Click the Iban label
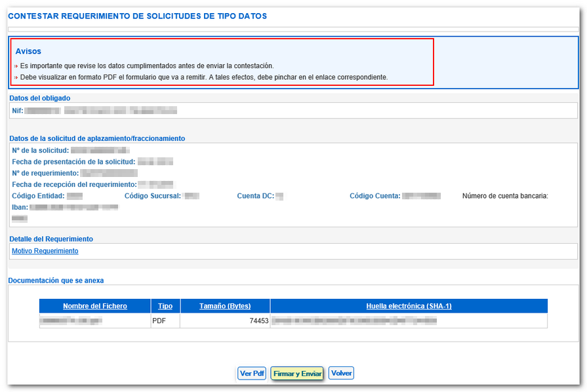The width and height of the screenshot is (587, 392). pyautogui.click(x=20, y=207)
